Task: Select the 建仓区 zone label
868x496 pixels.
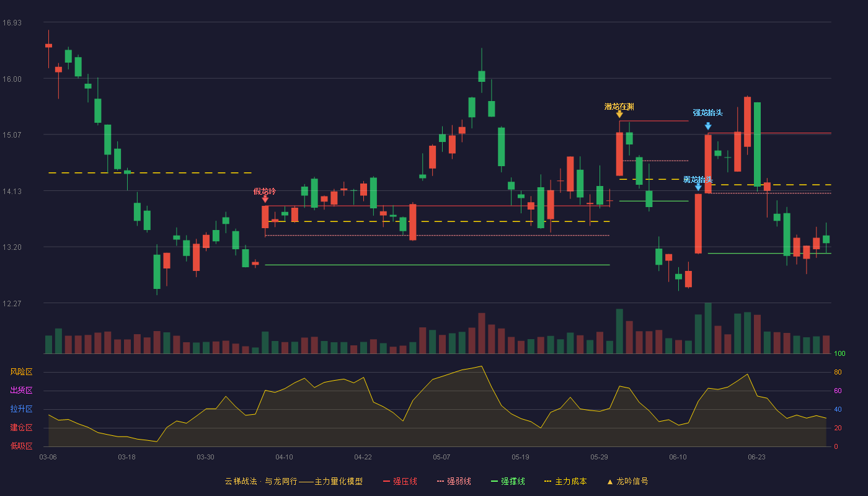Action: [21, 428]
